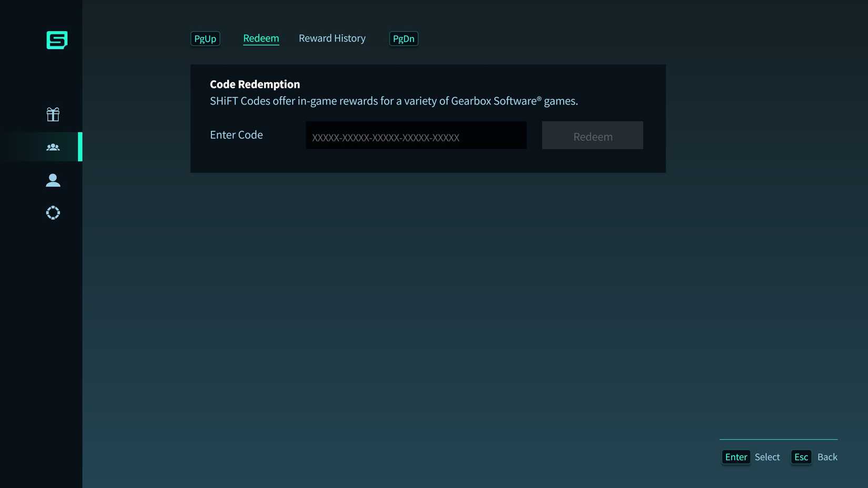This screenshot has width=868, height=488.
Task: Click the XXXXX placeholder text in code box
Action: tap(386, 137)
